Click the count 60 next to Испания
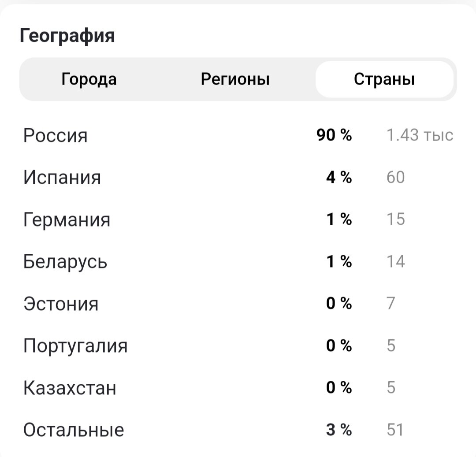Image resolution: width=476 pixels, height=457 pixels. click(396, 177)
